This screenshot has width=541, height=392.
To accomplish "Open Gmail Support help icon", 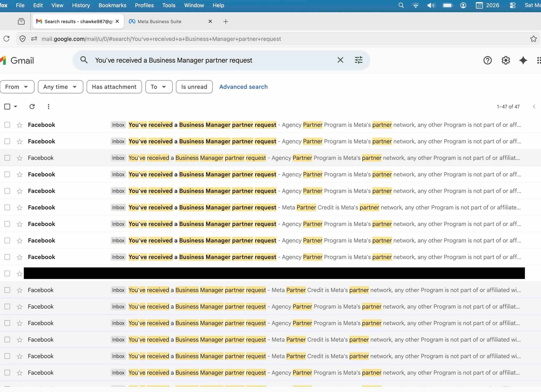I will tap(487, 61).
